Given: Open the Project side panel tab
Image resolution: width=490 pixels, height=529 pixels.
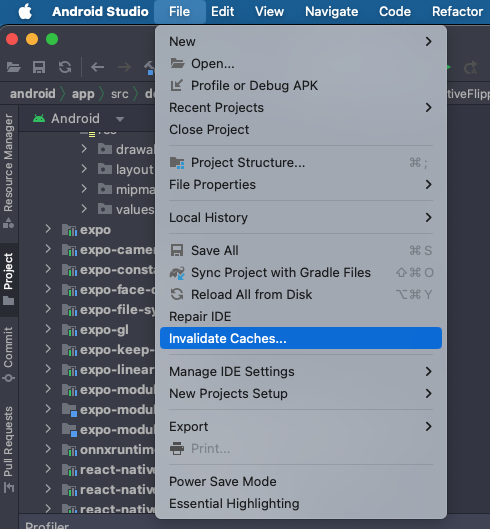Looking at the screenshot, I should (8, 279).
